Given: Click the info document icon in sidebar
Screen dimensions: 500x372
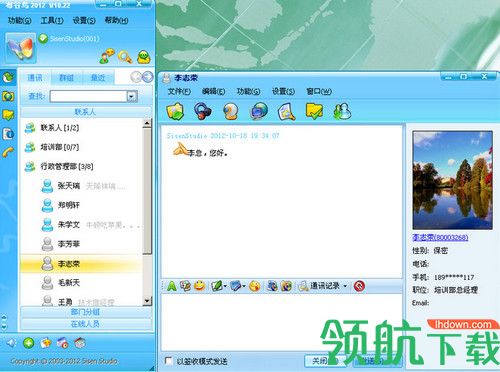Looking at the screenshot, I should click(8, 134).
